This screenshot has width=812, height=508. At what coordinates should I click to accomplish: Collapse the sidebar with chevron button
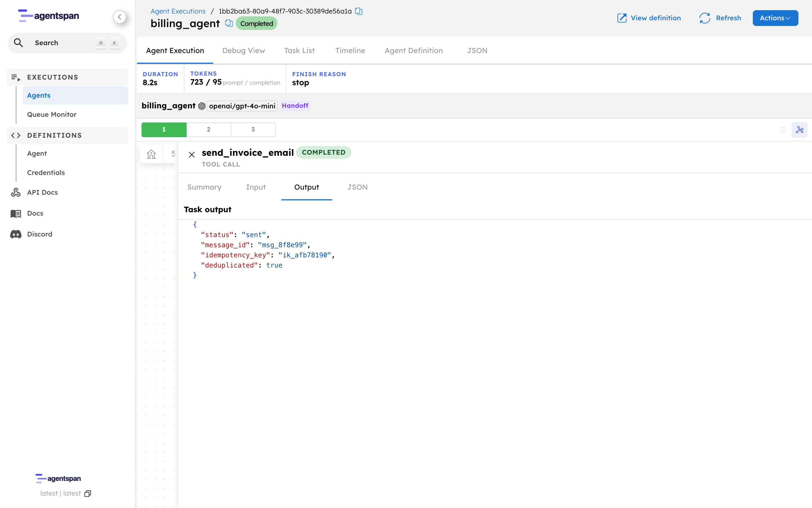pyautogui.click(x=120, y=17)
